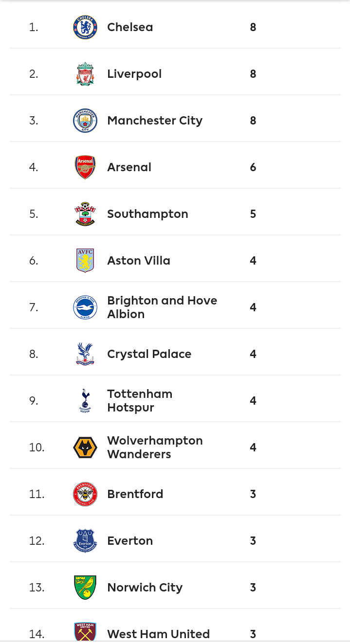
Task: Click Brighton and Hove Albion text
Action: (x=162, y=307)
